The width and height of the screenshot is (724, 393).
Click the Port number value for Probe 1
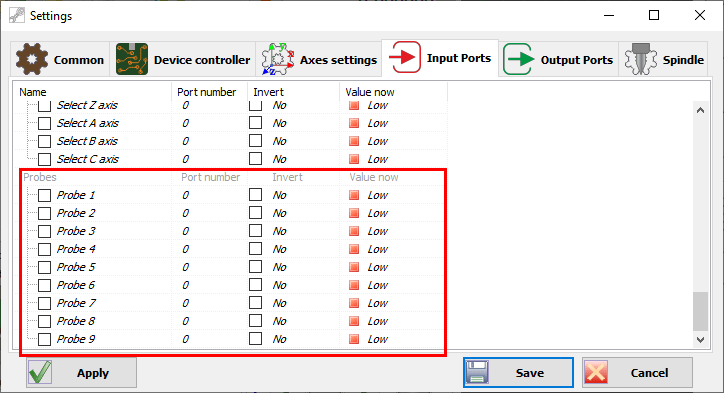coord(186,195)
